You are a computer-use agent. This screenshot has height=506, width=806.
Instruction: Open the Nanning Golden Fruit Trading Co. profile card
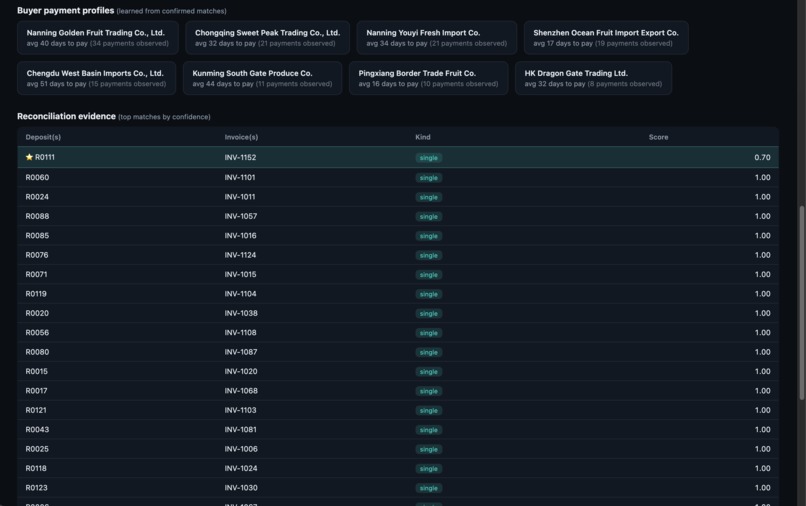tap(98, 38)
